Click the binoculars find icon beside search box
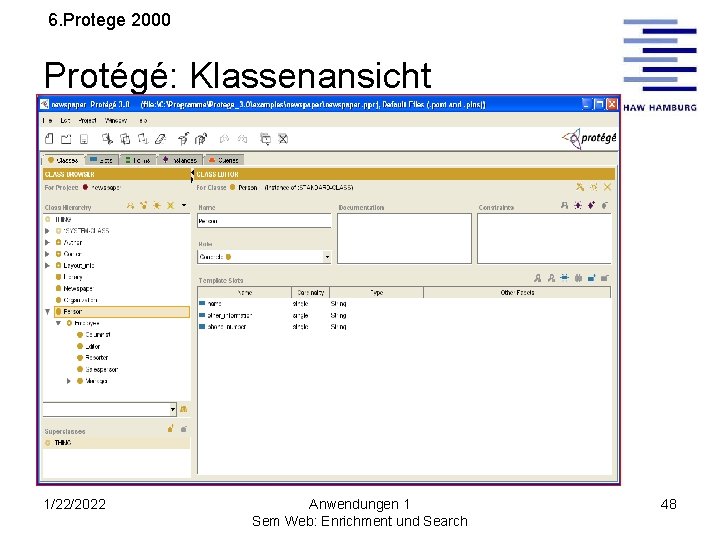The image size is (720, 540). click(x=184, y=409)
